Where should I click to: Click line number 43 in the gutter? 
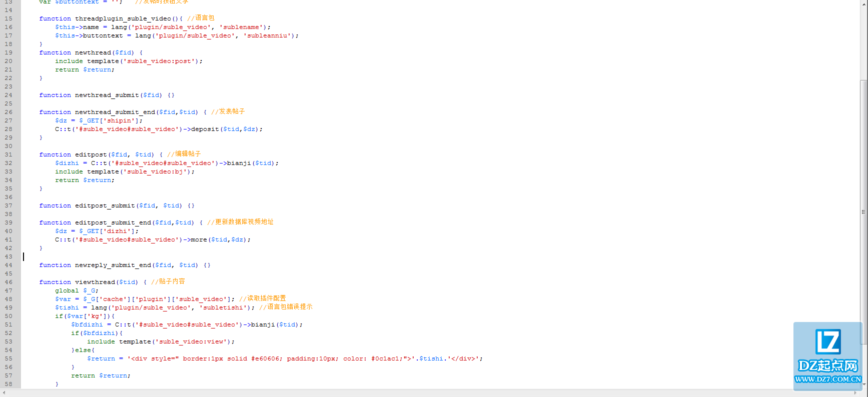tap(9, 256)
